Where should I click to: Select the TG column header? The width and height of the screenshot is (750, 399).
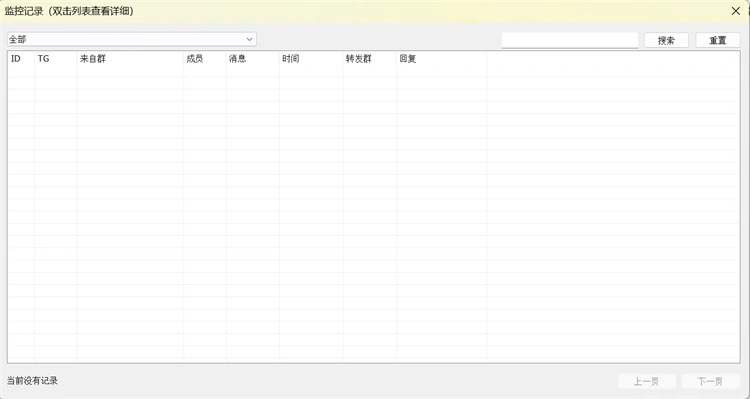coord(55,59)
